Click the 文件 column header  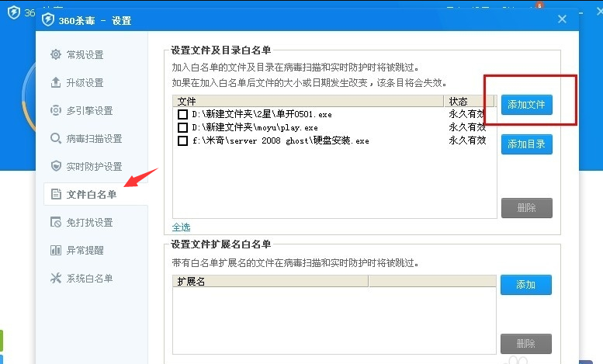[x=308, y=101]
